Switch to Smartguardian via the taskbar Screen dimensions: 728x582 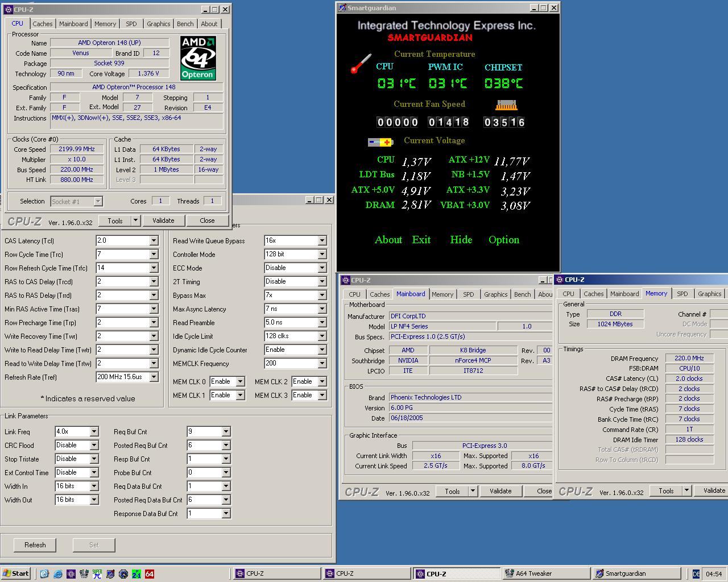[637, 573]
